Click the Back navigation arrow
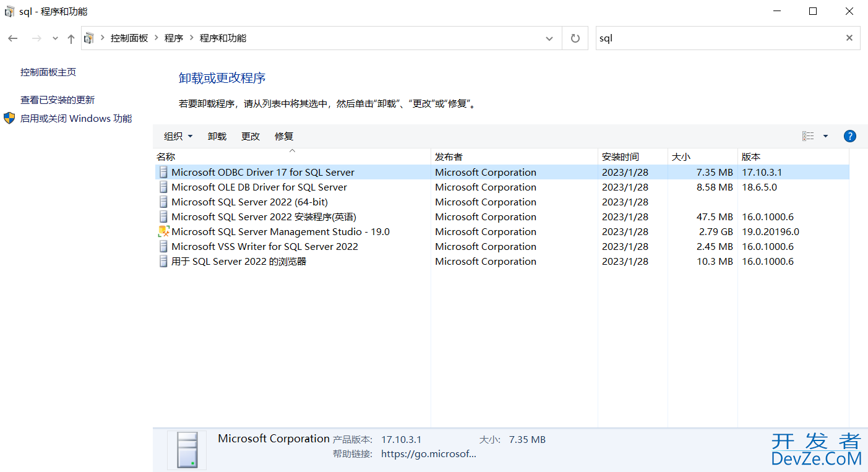The image size is (868, 472). (13, 38)
